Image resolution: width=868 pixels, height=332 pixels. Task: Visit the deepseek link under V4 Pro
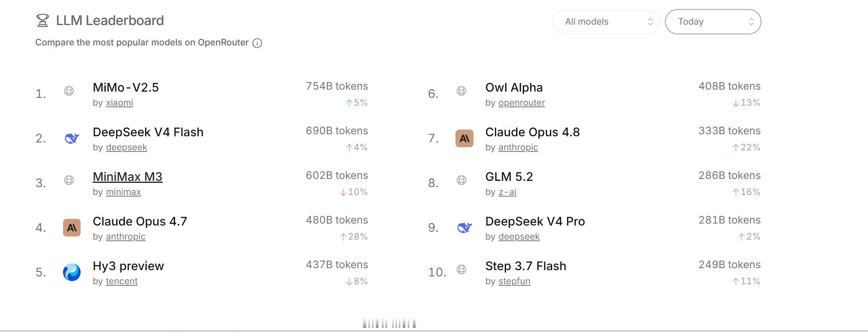pos(519,236)
